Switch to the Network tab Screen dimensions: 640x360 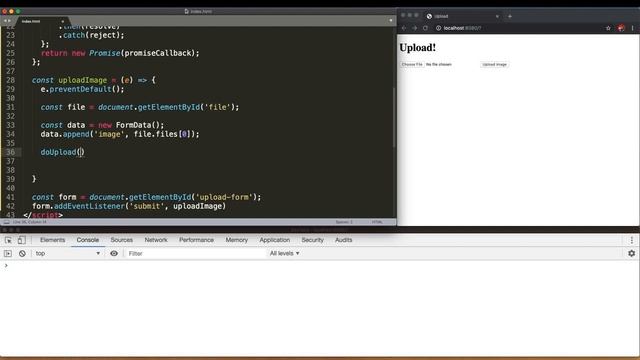[156, 240]
